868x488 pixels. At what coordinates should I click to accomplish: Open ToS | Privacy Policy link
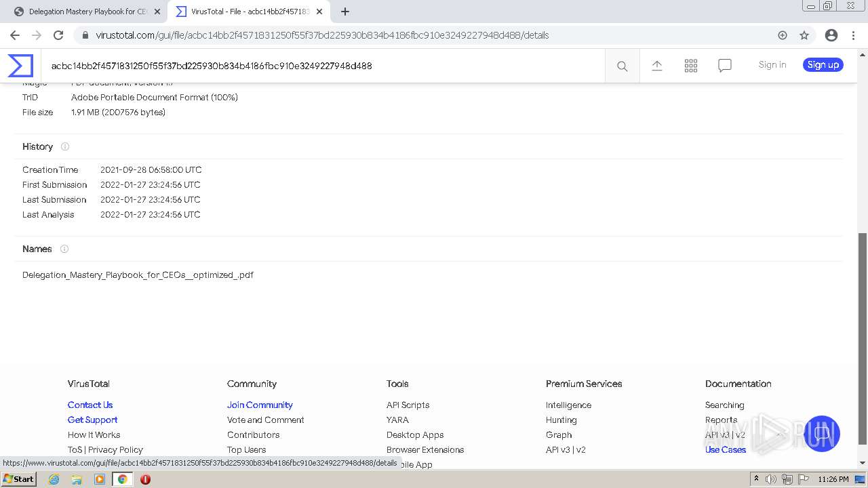click(106, 449)
